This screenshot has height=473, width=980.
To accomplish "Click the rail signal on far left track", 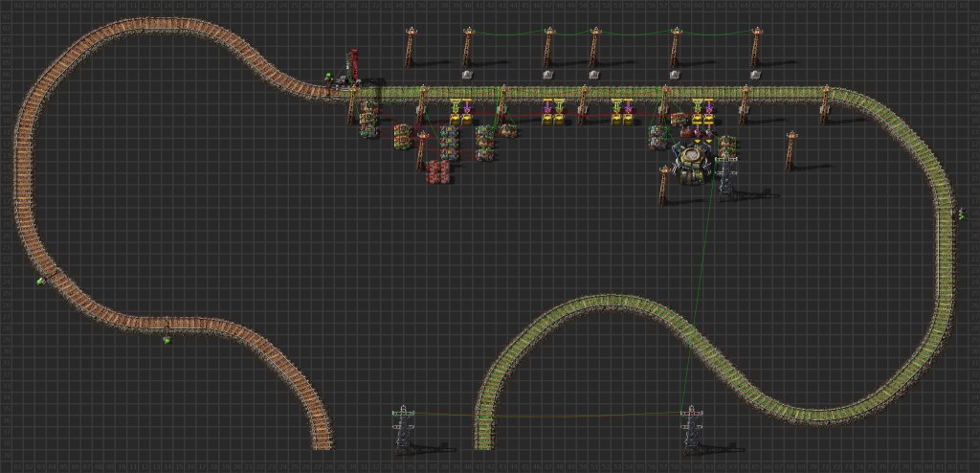I will click(40, 281).
